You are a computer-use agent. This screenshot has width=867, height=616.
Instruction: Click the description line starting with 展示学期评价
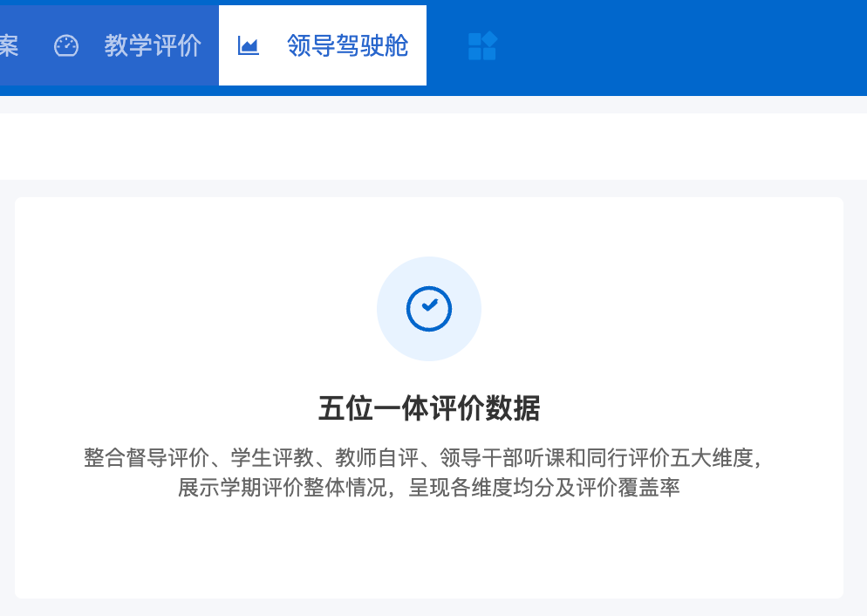point(428,487)
